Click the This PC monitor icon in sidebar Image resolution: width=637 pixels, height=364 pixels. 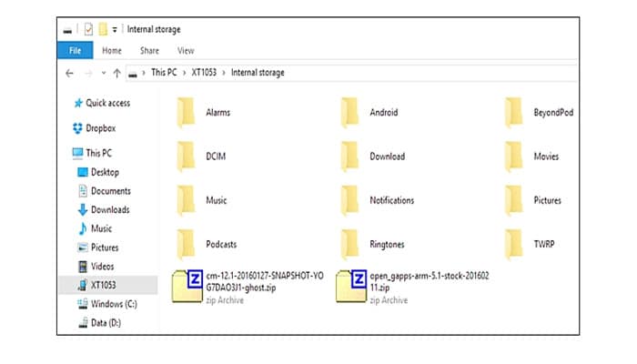77,153
